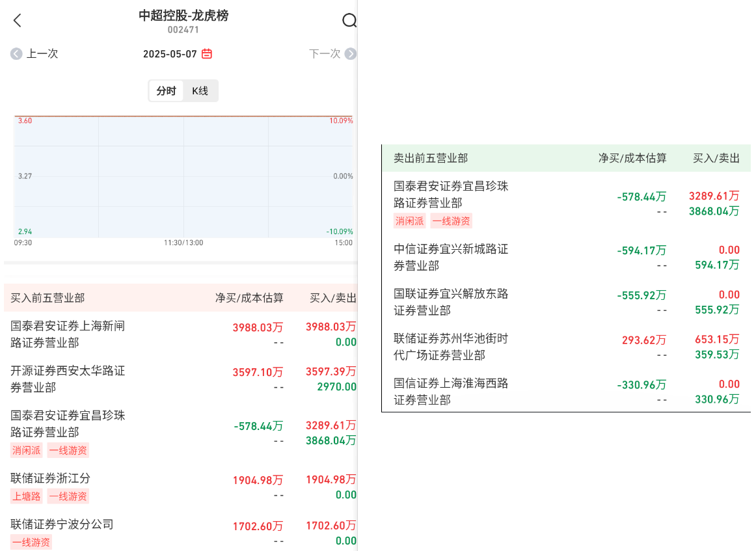Viewport: 756px width, 551px height.
Task: Open 国泰君安证券上海新闸路证券营业部 entry
Action: (x=68, y=334)
